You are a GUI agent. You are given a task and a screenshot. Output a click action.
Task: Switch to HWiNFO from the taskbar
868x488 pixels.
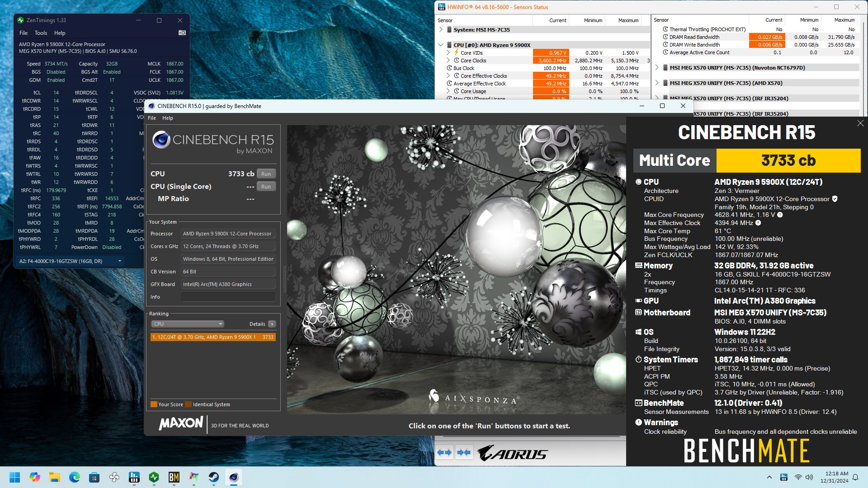(134, 477)
